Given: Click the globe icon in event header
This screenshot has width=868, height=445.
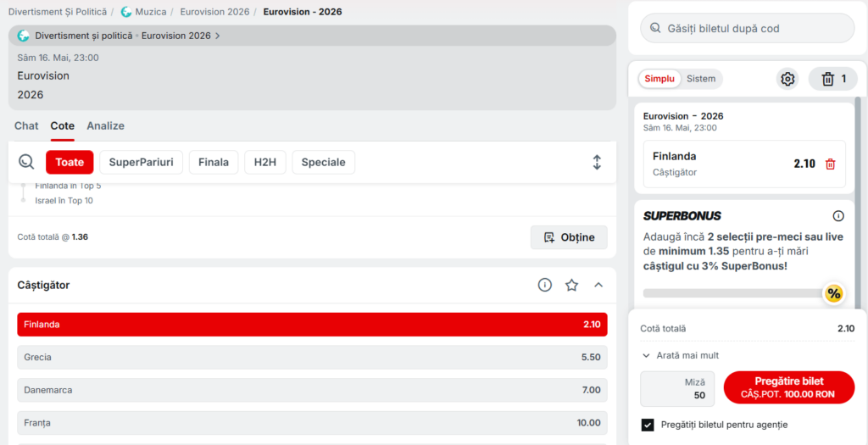Looking at the screenshot, I should pyautogui.click(x=23, y=36).
